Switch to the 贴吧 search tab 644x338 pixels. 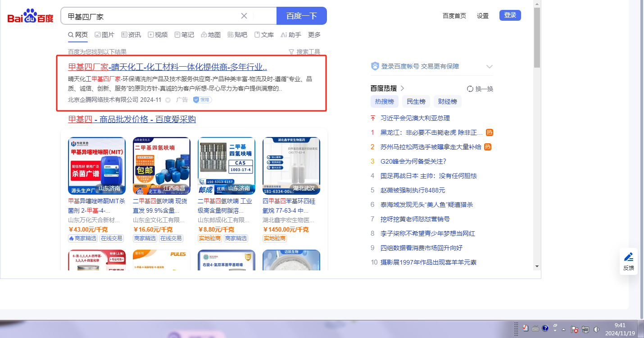point(237,35)
